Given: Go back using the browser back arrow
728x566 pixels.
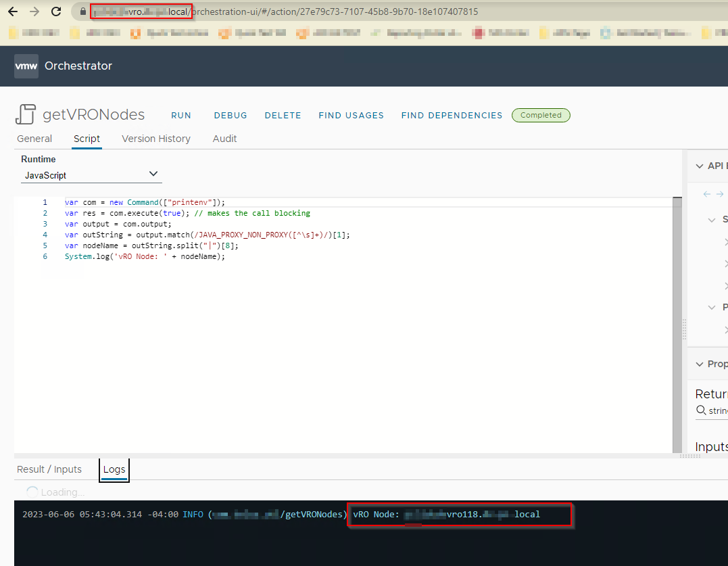Looking at the screenshot, I should point(12,11).
